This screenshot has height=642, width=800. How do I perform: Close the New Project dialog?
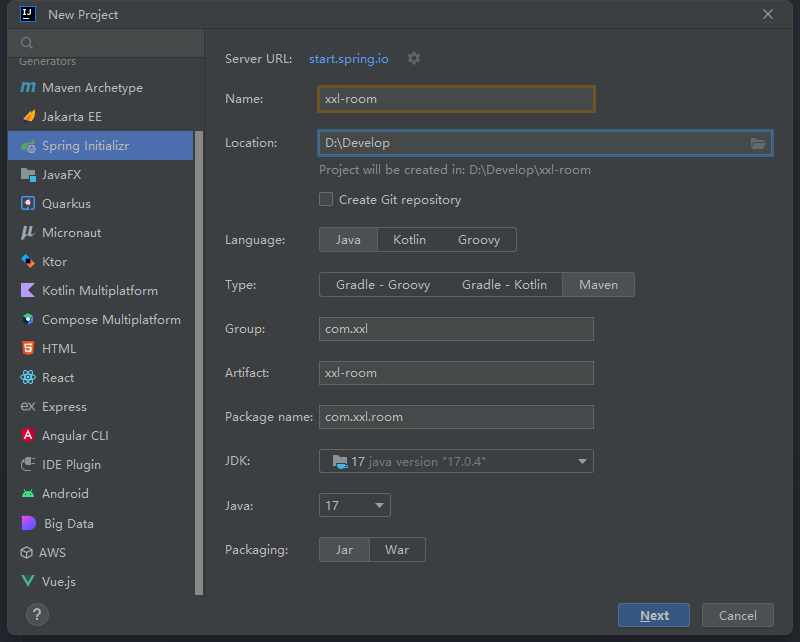[768, 14]
